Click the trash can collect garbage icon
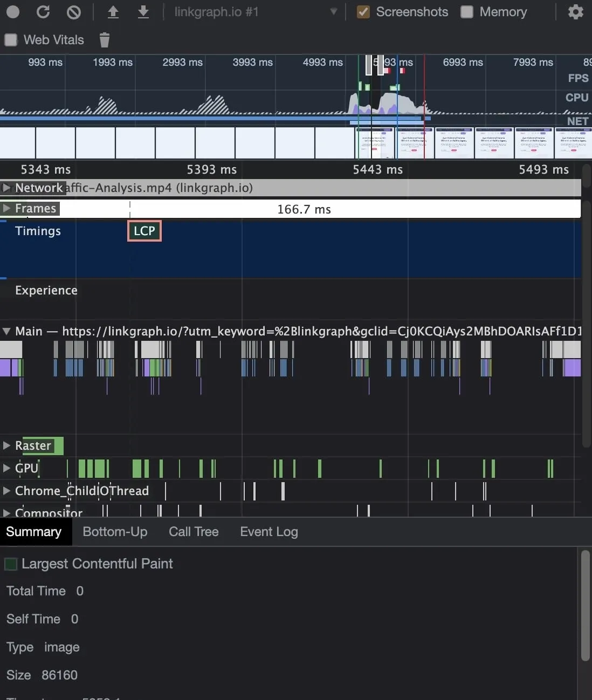 point(105,40)
